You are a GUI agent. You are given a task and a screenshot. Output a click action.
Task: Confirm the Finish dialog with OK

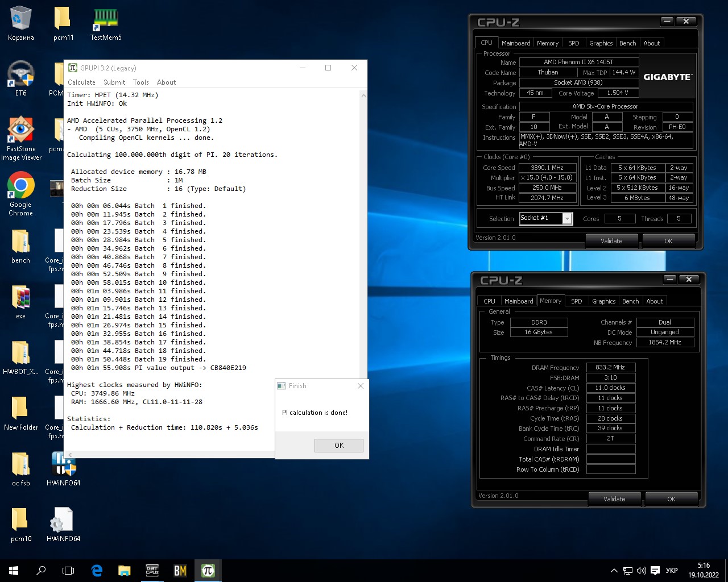pyautogui.click(x=339, y=446)
